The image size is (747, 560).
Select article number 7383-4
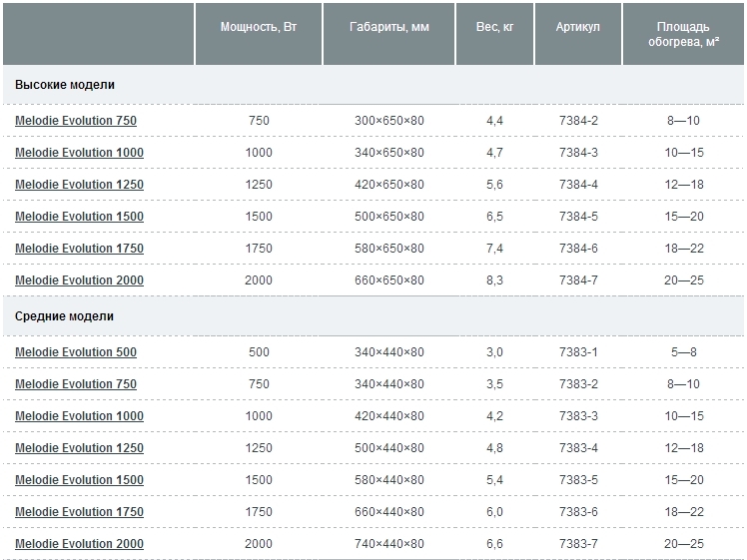tap(578, 447)
